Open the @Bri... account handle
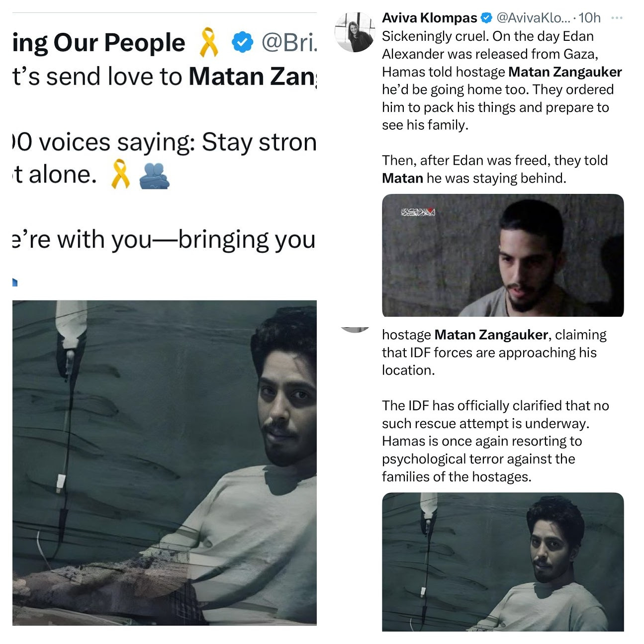 pyautogui.click(x=289, y=42)
